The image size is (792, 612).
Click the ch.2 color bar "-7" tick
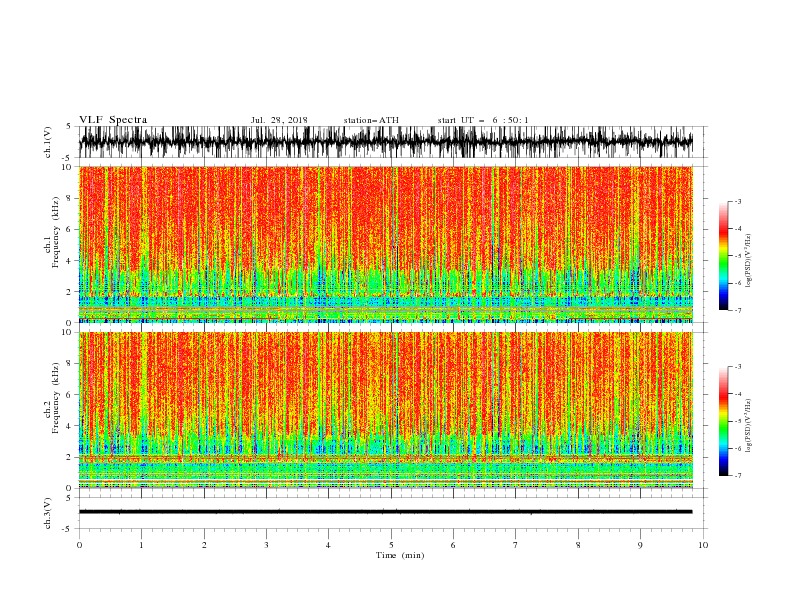pyautogui.click(x=738, y=475)
